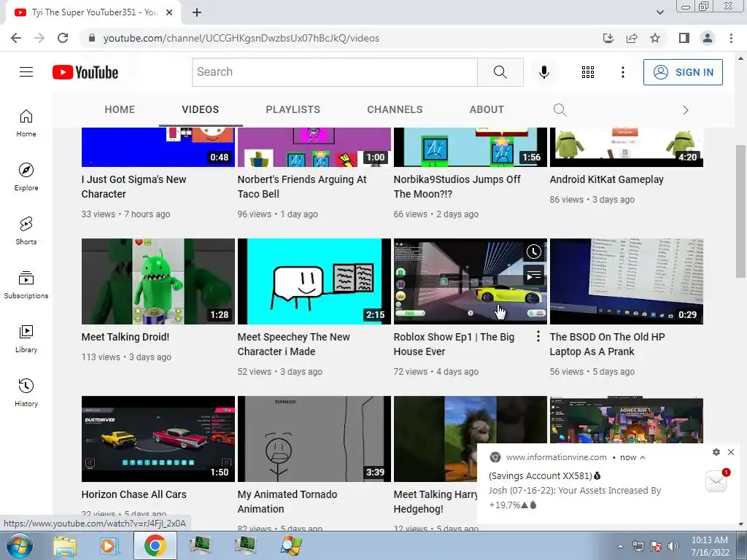Click title 'I Just Got Sigma's New Character'
Image resolution: width=747 pixels, height=560 pixels.
134,187
